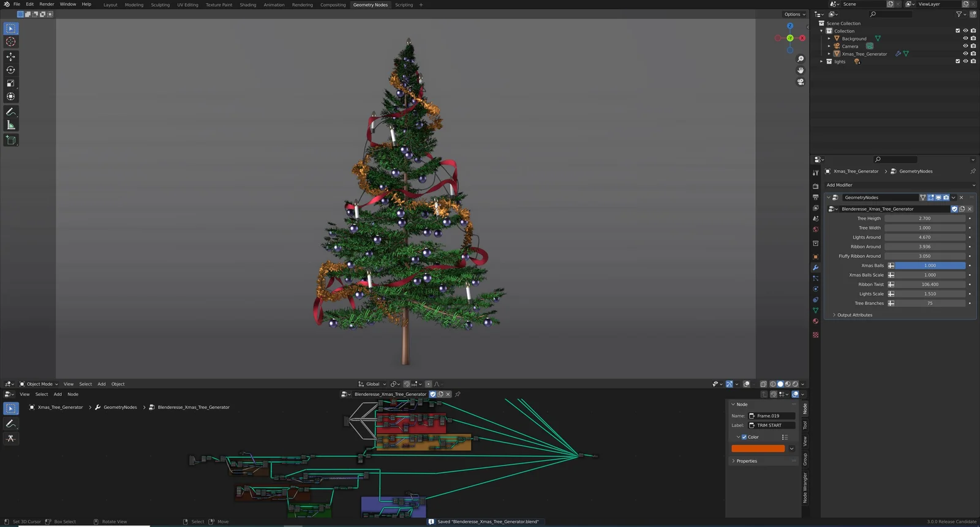Select the Move tool in viewport toolbar

click(x=10, y=56)
